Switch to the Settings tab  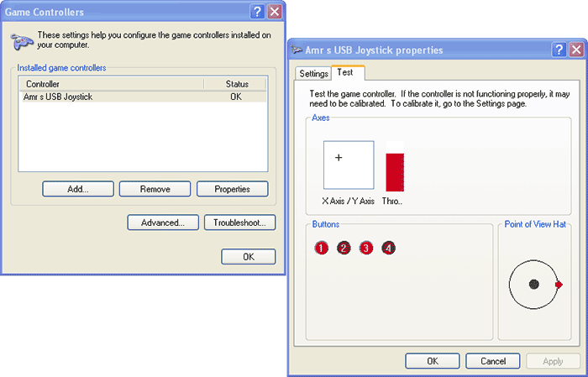click(x=313, y=73)
